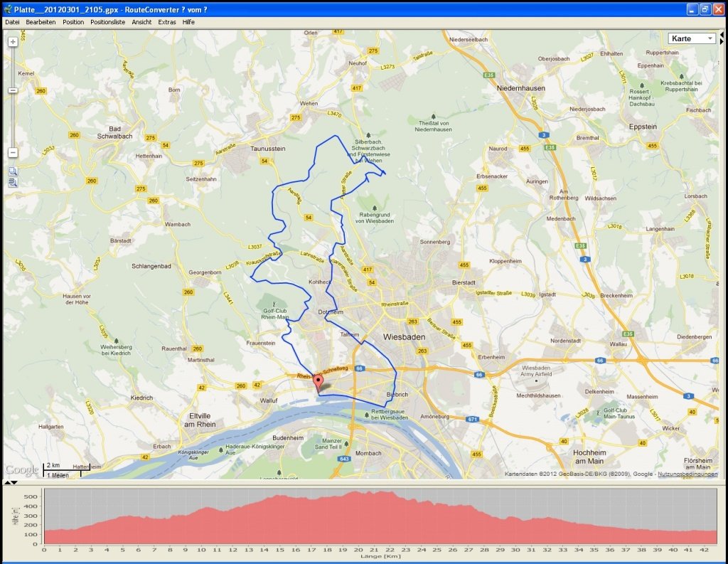Click the Medenbach label
This screenshot has height=564, width=728.
click(561, 218)
